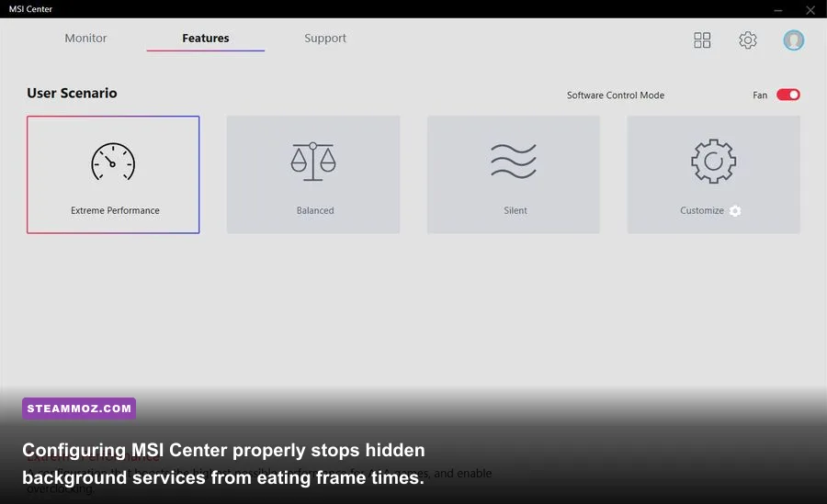
Task: Open the apps grid icon
Action: 702,40
